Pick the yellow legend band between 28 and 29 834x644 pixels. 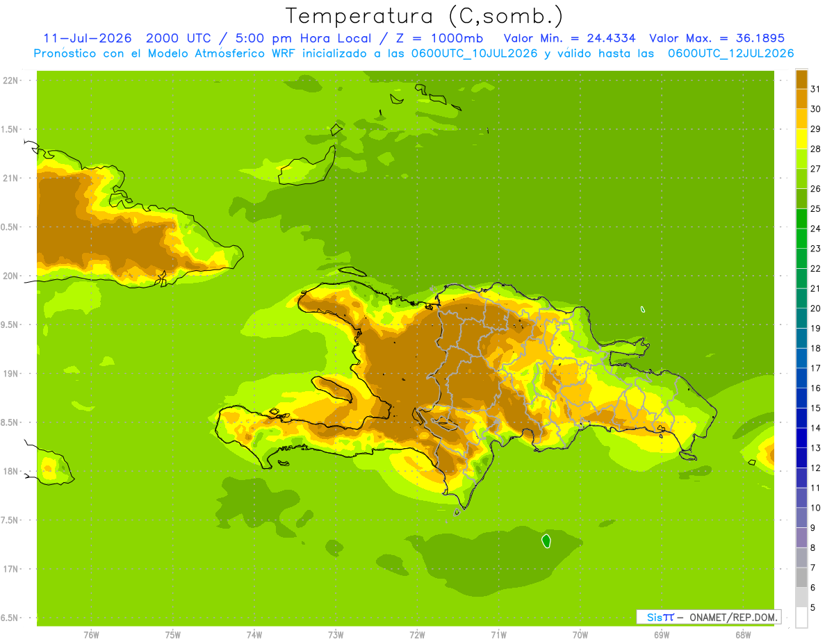click(801, 139)
